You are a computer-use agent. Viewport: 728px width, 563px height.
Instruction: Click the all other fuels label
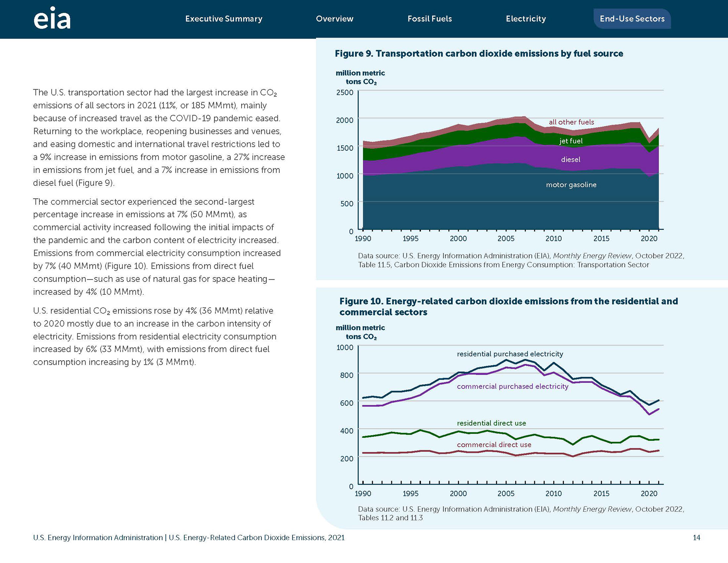[x=571, y=122]
